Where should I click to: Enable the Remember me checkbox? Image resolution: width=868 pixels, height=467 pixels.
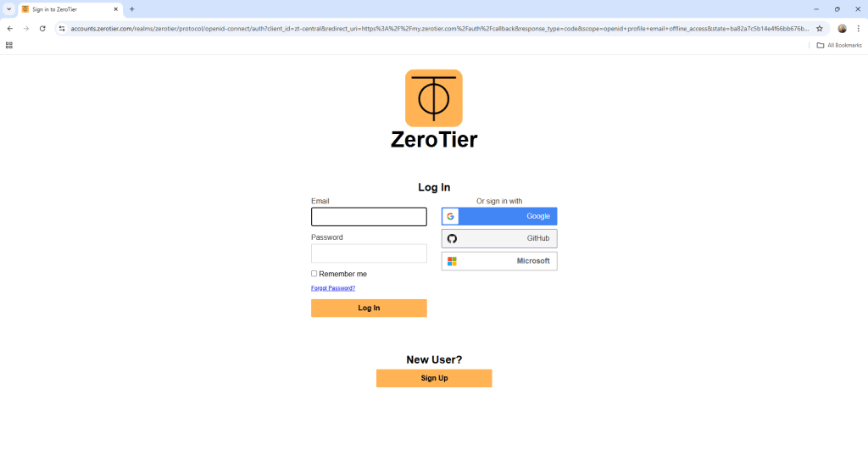coord(314,274)
